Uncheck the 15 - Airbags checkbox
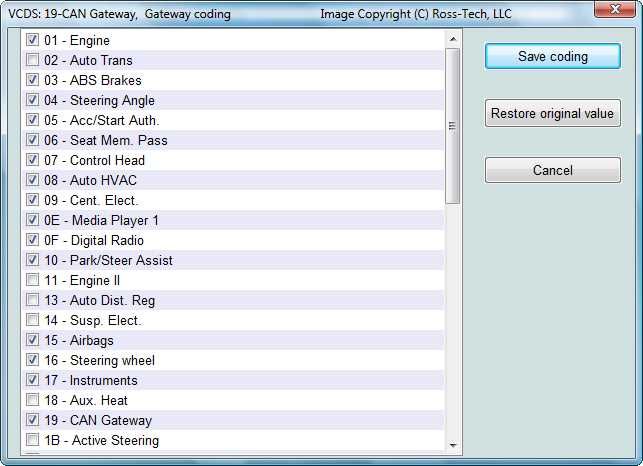The width and height of the screenshot is (643, 466). tap(32, 340)
